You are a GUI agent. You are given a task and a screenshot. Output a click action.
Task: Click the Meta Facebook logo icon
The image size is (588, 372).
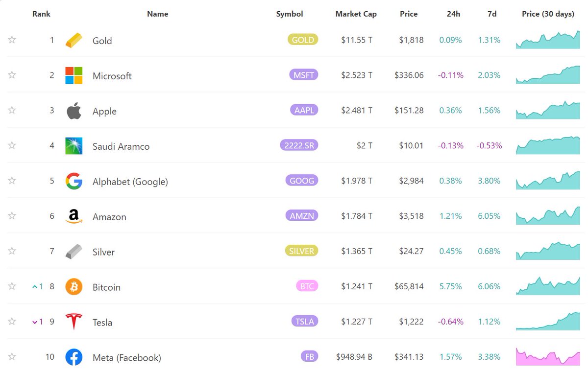[74, 357]
